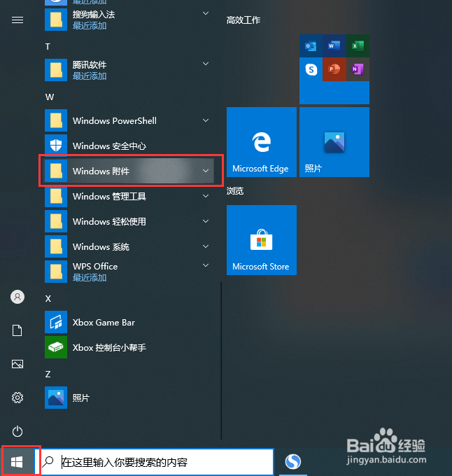Click the Xbox Game Bar icon

pos(56,322)
